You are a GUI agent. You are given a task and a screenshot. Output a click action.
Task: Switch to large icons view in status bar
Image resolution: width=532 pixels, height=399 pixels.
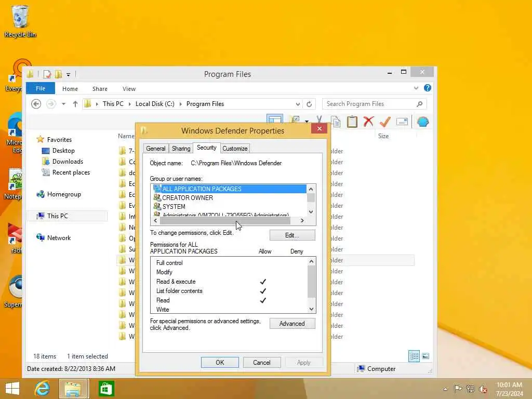tap(425, 356)
